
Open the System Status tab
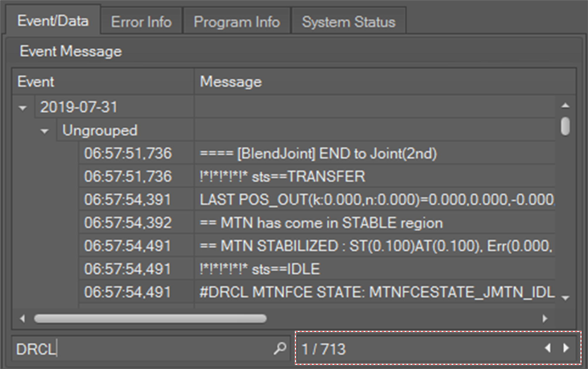click(x=349, y=22)
